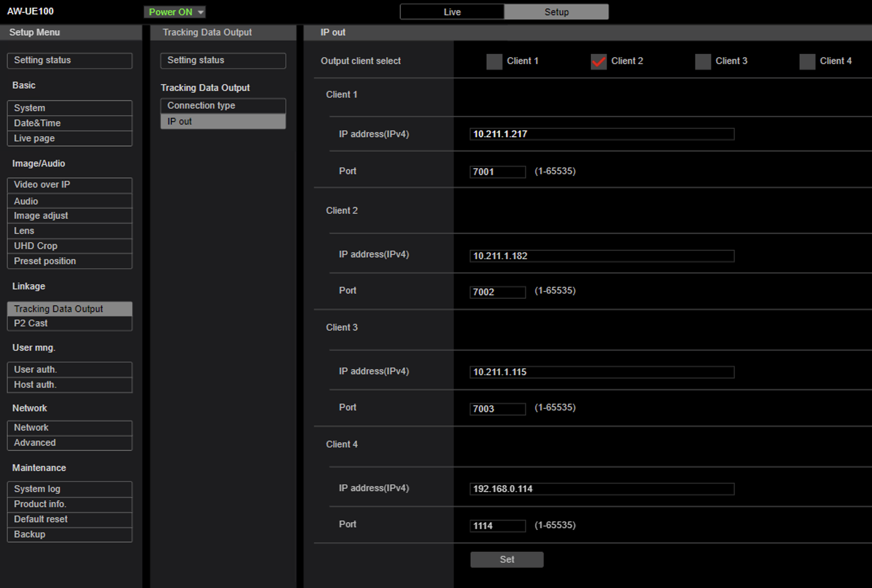Click the Client 2 port field
The image size is (872, 588).
[x=497, y=292]
